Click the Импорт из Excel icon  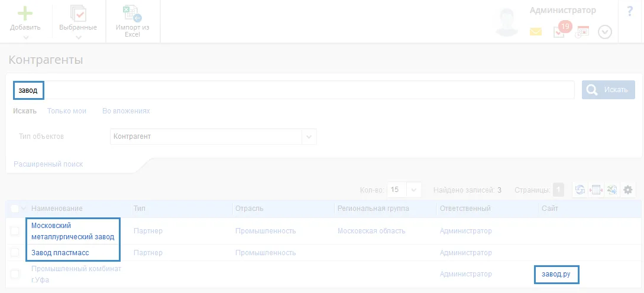tap(132, 14)
